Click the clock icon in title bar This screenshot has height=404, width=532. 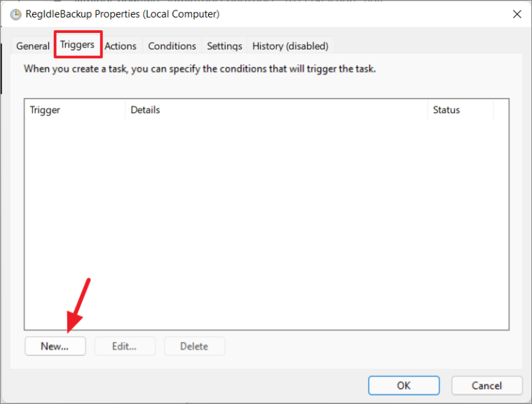coord(15,15)
